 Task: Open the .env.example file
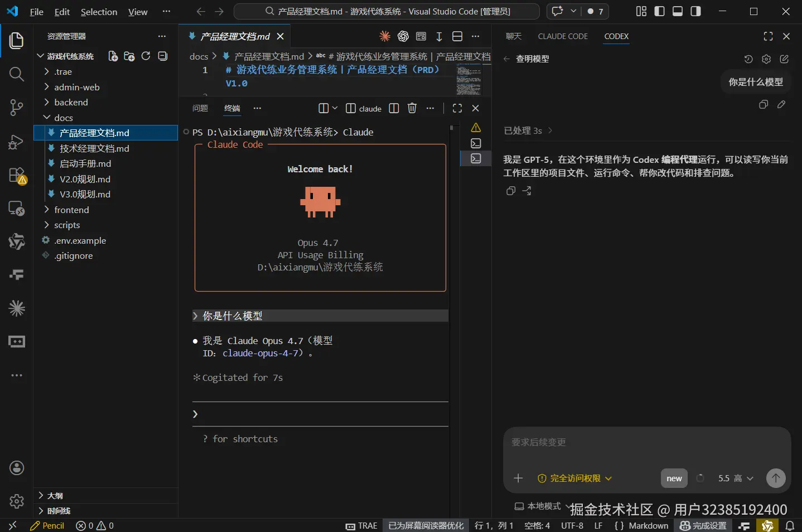click(106, 240)
